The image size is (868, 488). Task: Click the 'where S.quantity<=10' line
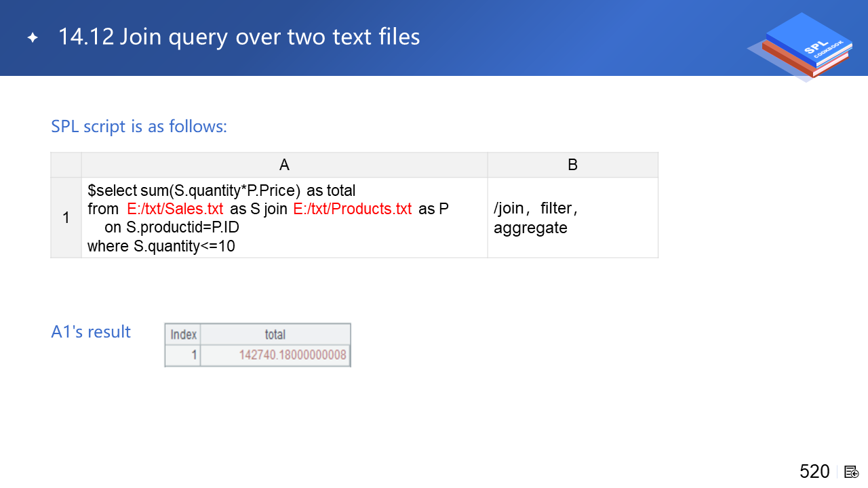tap(161, 246)
